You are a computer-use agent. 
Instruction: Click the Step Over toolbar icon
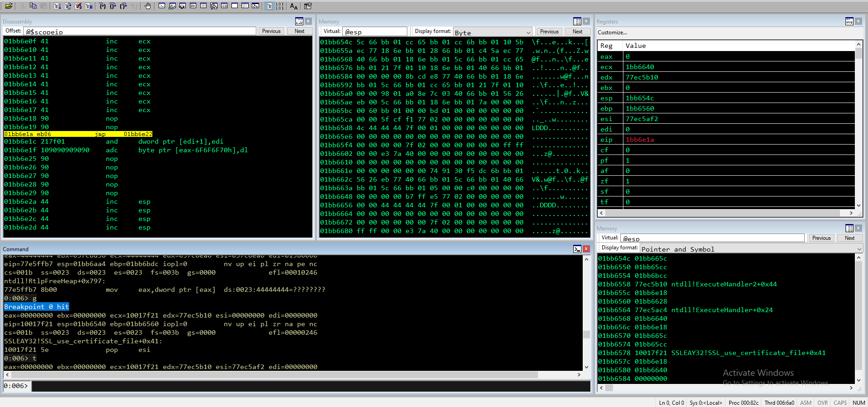tap(113, 6)
